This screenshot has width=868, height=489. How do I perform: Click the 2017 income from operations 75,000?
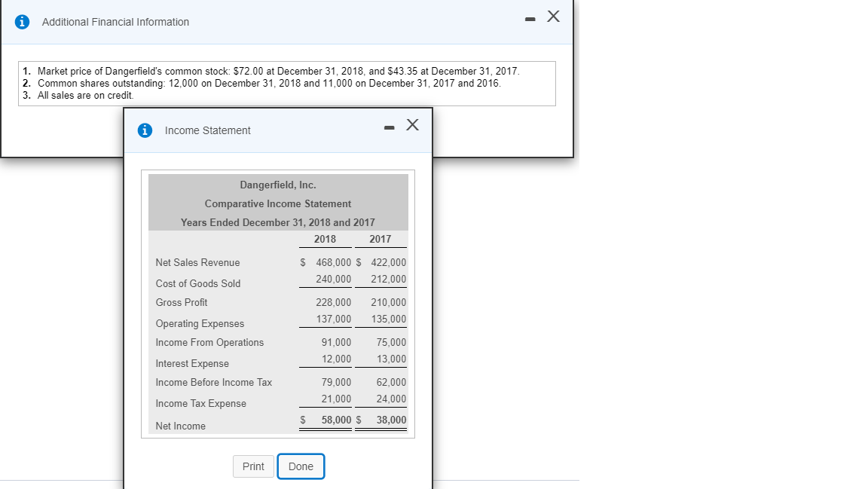(391, 342)
